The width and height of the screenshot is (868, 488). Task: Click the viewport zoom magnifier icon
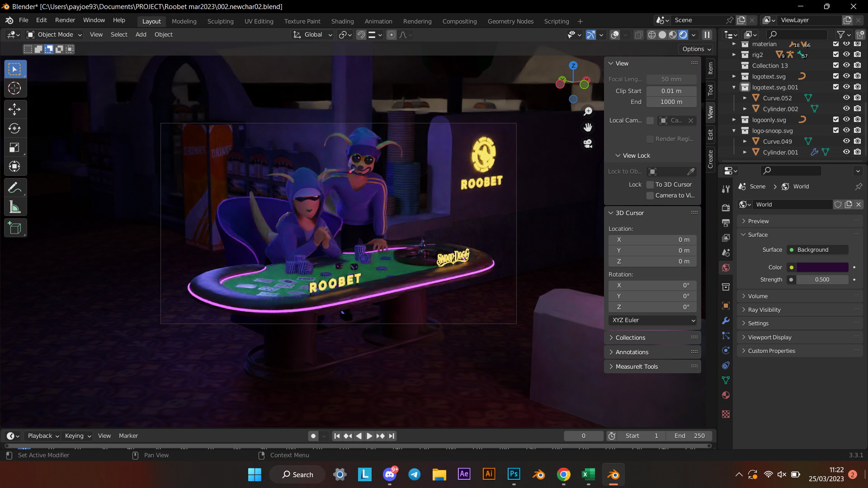point(588,111)
